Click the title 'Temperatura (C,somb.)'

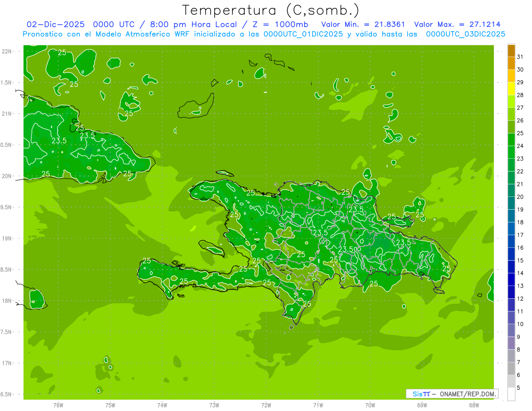[x=271, y=10]
